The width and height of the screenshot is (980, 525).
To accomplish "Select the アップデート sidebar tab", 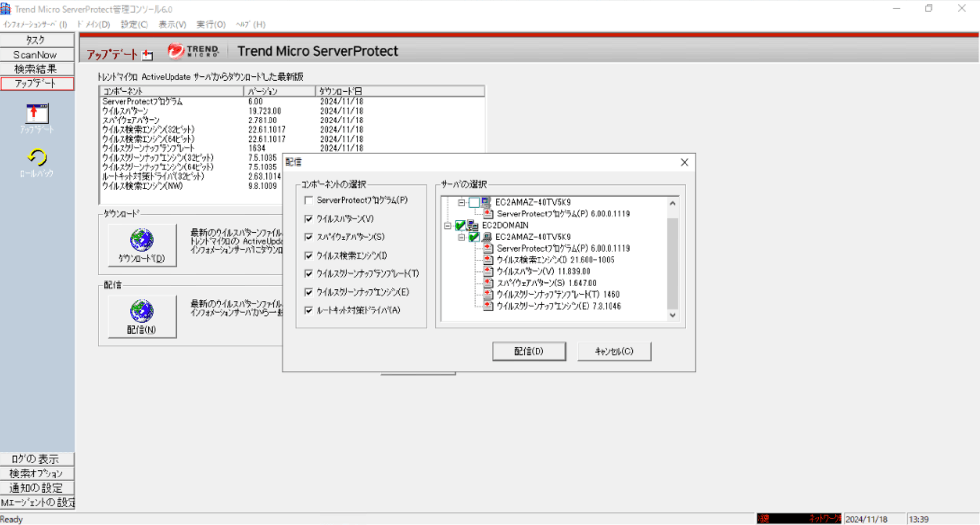I will [37, 84].
